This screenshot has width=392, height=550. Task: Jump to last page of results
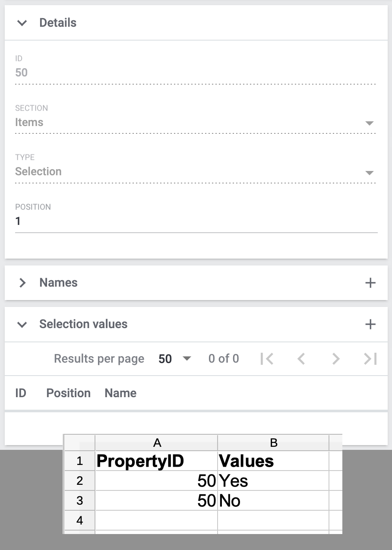click(370, 359)
